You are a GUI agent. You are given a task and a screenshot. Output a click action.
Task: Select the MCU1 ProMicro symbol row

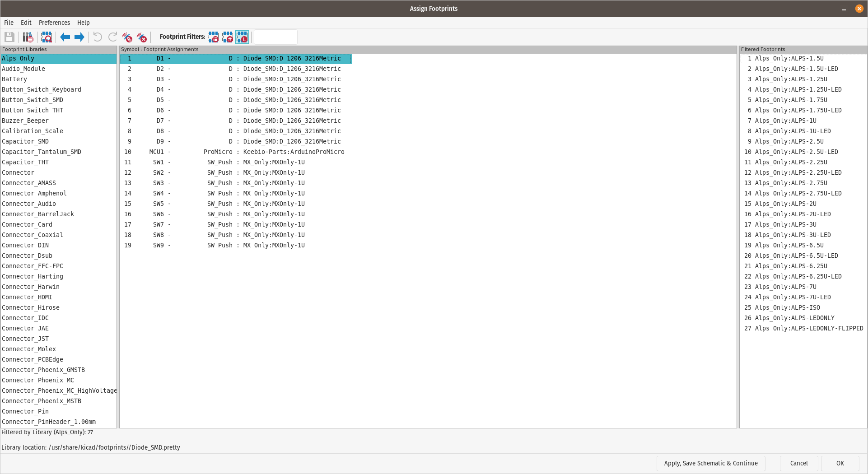click(235, 152)
